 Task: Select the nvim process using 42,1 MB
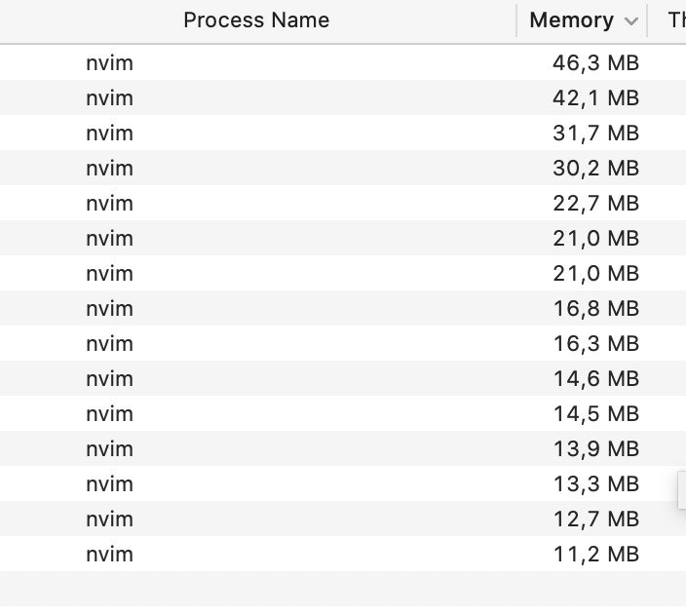(343, 97)
